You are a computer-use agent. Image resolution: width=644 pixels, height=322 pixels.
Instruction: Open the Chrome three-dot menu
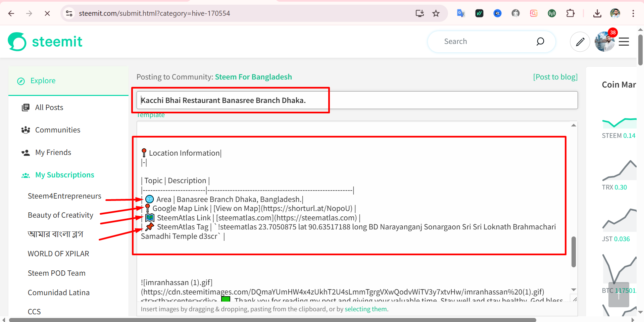tap(633, 13)
